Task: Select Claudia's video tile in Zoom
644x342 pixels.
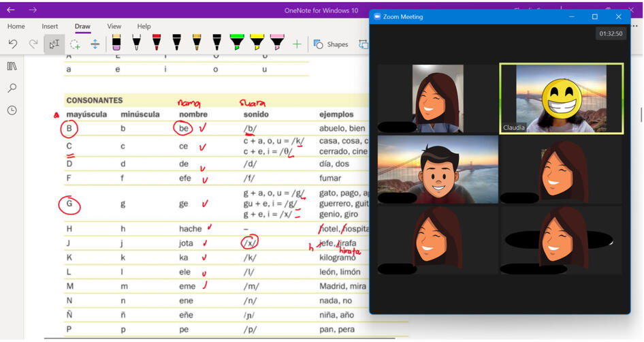Action: [561, 98]
